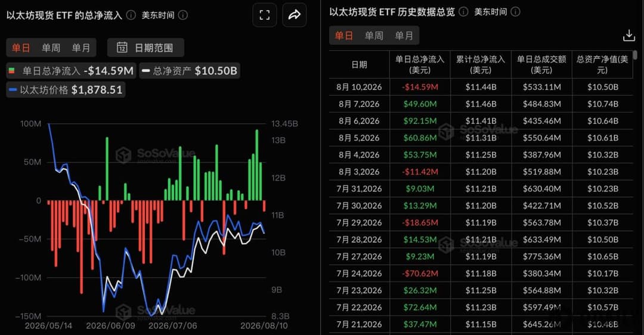Click the download icon above the table
644x335 pixels.
[629, 36]
